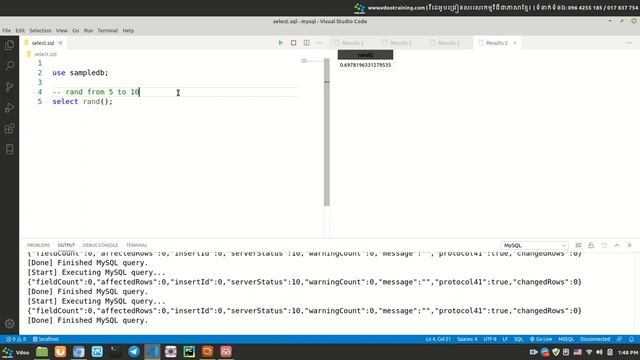Click the rand() column header in results
The height and width of the screenshot is (360, 640).
point(365,55)
